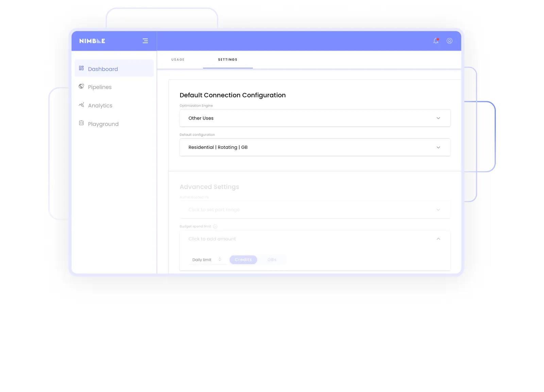
Task: Switch budget unit to GBs
Action: coord(272,260)
